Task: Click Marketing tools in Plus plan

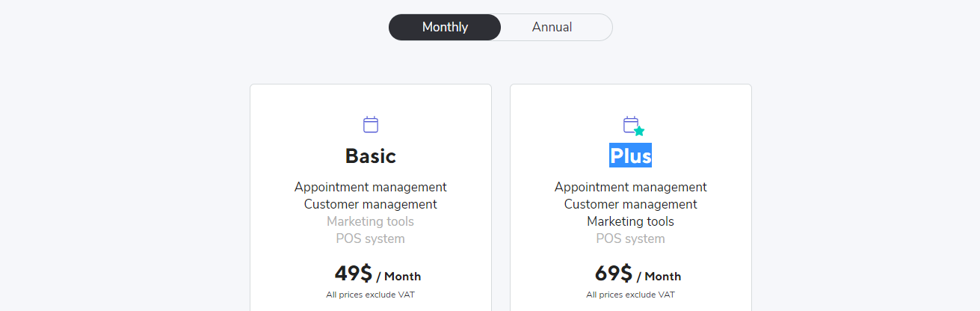Action: pyautogui.click(x=630, y=221)
